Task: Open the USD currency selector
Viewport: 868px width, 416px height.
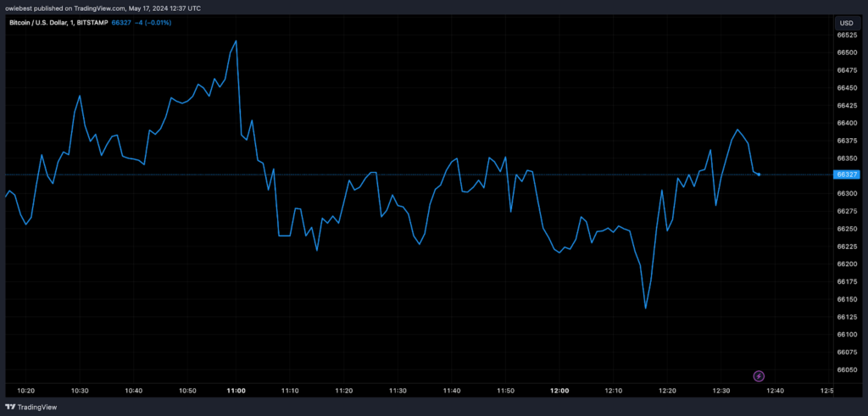Action: 846,23
